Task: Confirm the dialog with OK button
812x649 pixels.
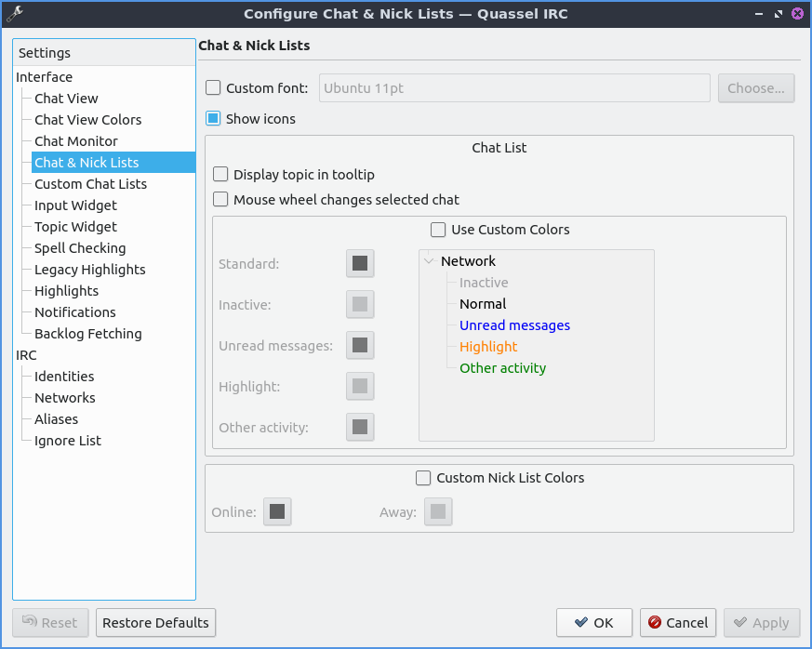Action: pyautogui.click(x=593, y=623)
